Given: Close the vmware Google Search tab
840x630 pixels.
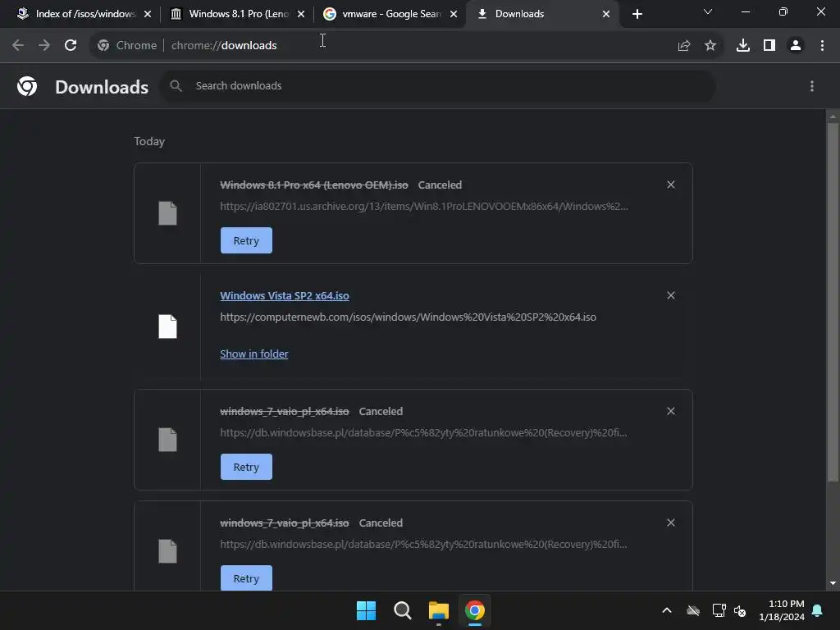Looking at the screenshot, I should point(454,14).
